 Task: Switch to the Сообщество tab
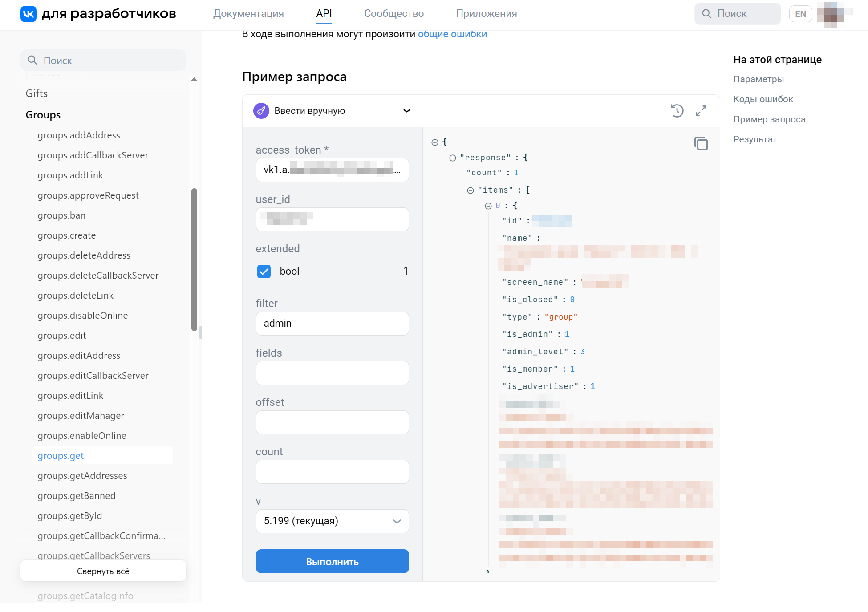coord(393,14)
